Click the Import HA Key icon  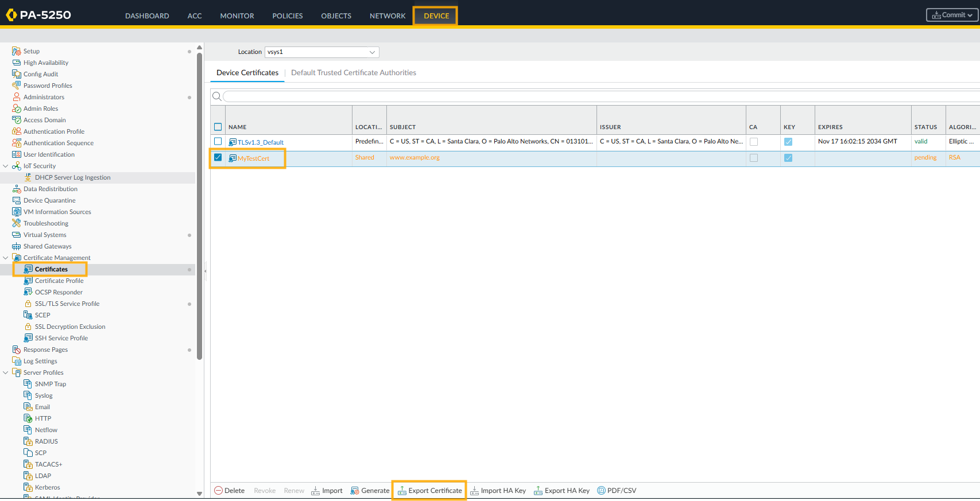(x=474, y=491)
